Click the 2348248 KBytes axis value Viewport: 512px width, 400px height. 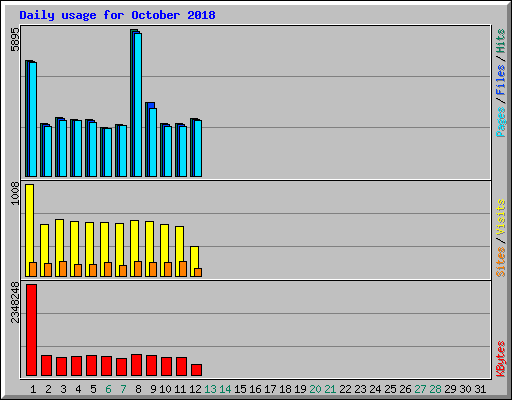pyautogui.click(x=15, y=302)
